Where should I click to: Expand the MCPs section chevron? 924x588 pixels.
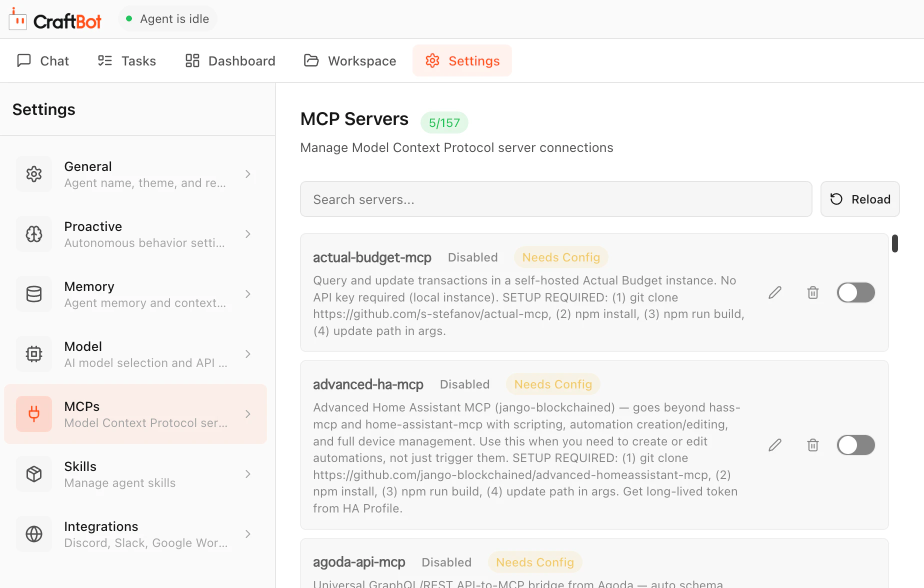(x=248, y=414)
